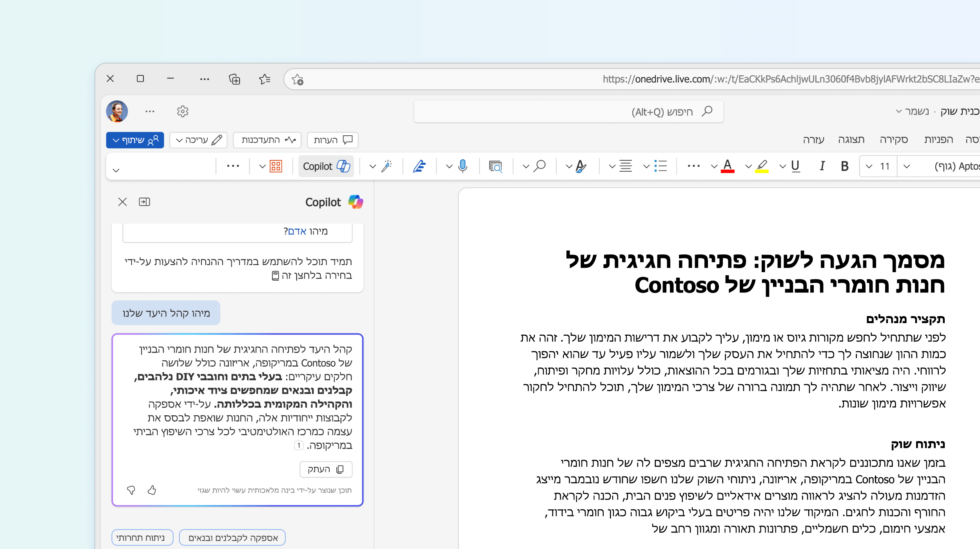This screenshot has height=549, width=980.
Task: Select supply for contractors suggestion chip
Action: click(232, 538)
